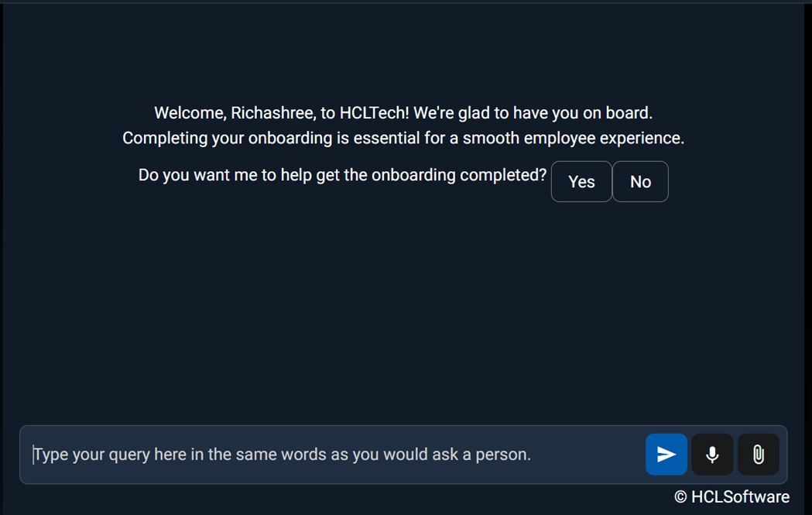Click the "Completing your onboarding is essential" sentence
Screen dimensions: 812x515
pos(271,139)
